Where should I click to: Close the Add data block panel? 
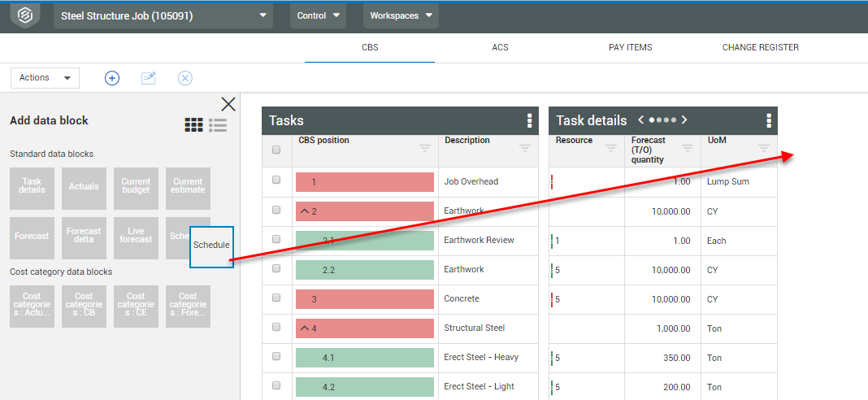228,104
